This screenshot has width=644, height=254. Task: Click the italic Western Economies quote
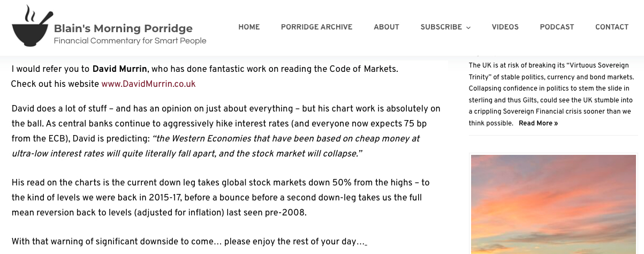click(216, 146)
